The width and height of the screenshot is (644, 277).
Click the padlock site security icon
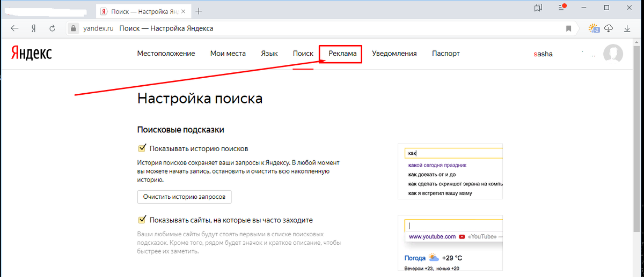point(73,28)
